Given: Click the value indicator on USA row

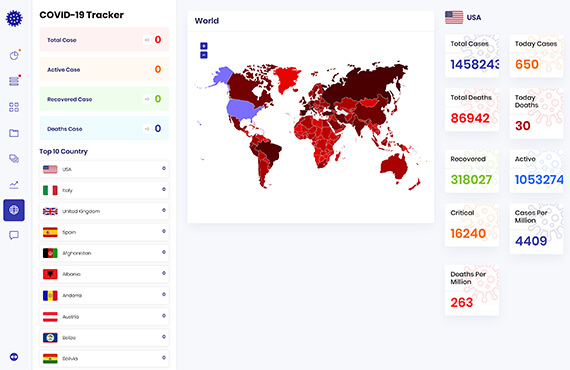Looking at the screenshot, I should pyautogui.click(x=164, y=168).
